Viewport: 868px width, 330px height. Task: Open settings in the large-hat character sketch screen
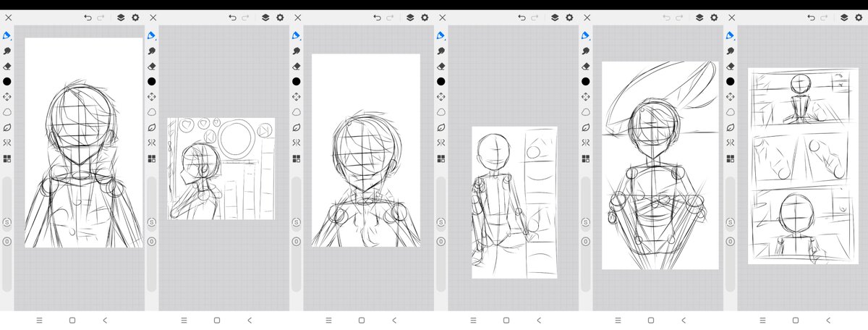point(714,17)
